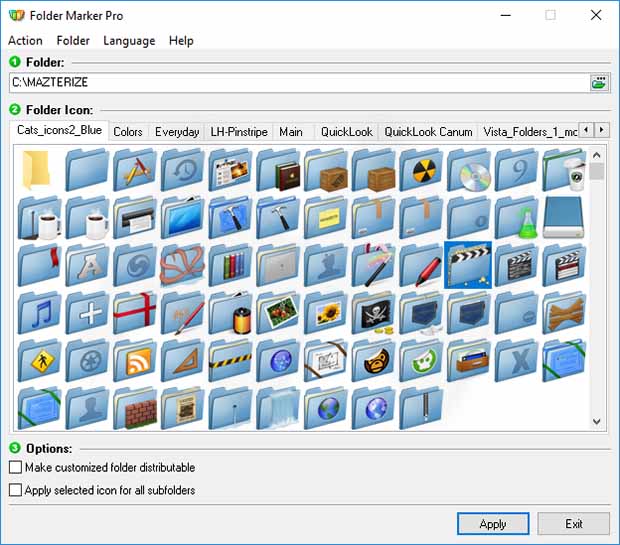The image size is (620, 545).
Task: Select the selected clapperboard stars folder icon
Action: [x=468, y=265]
